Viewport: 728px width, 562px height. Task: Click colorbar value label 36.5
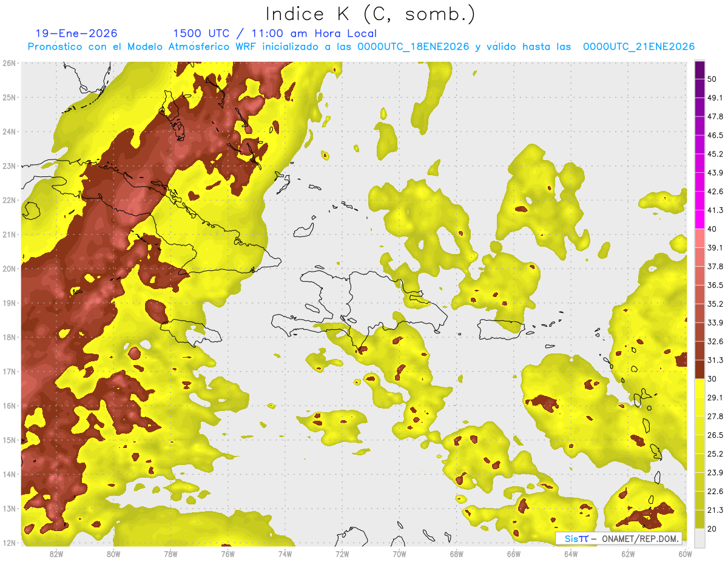coord(715,285)
